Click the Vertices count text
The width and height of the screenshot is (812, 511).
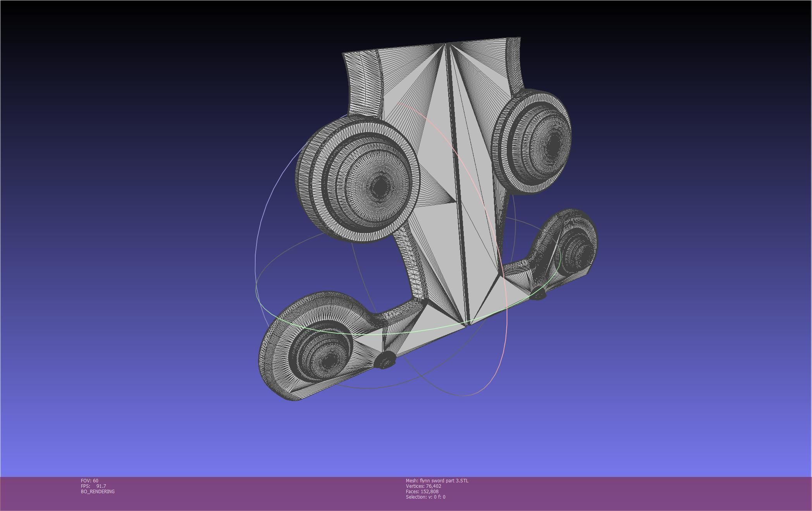point(423,486)
